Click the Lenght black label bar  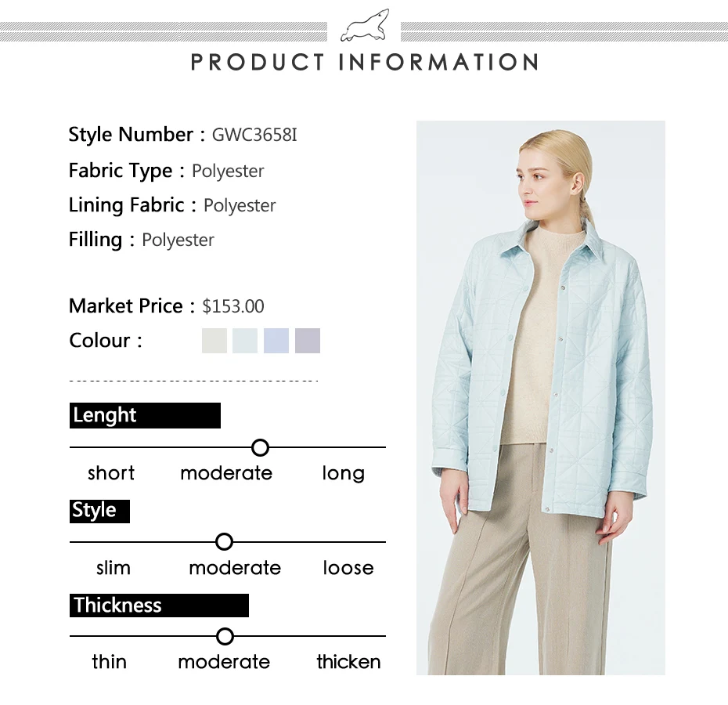tap(145, 415)
